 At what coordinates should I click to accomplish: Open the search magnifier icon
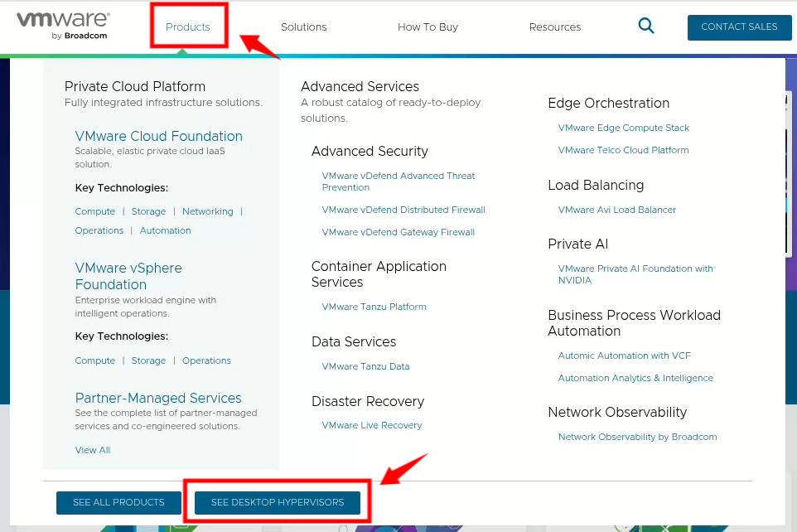coord(646,26)
